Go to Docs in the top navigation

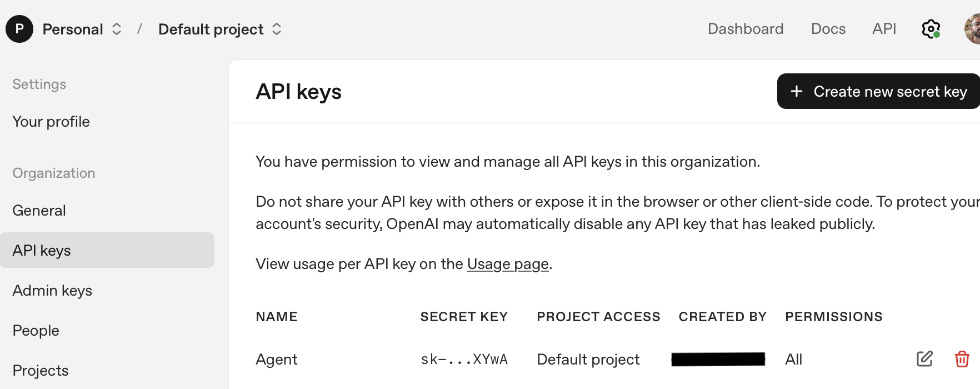coord(828,29)
